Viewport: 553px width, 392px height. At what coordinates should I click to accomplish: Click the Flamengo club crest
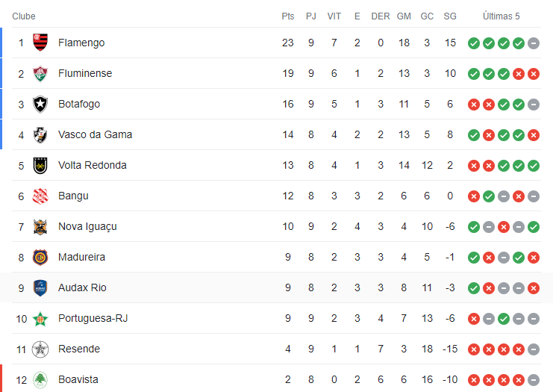(40, 43)
